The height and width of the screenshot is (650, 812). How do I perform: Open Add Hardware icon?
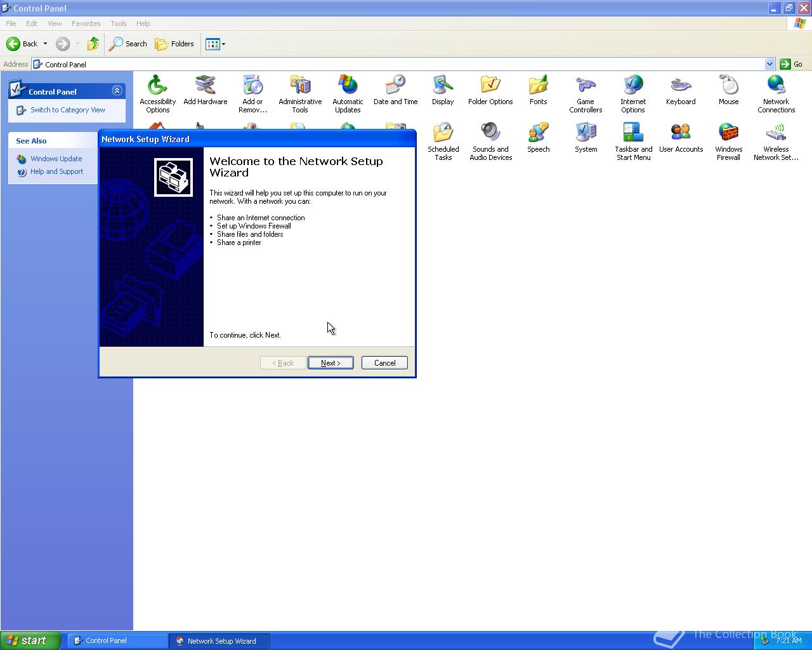tap(205, 90)
